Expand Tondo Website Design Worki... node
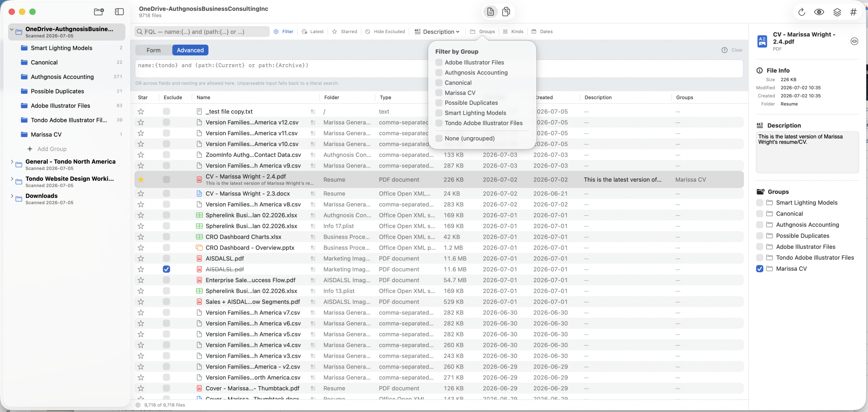 pyautogui.click(x=12, y=179)
